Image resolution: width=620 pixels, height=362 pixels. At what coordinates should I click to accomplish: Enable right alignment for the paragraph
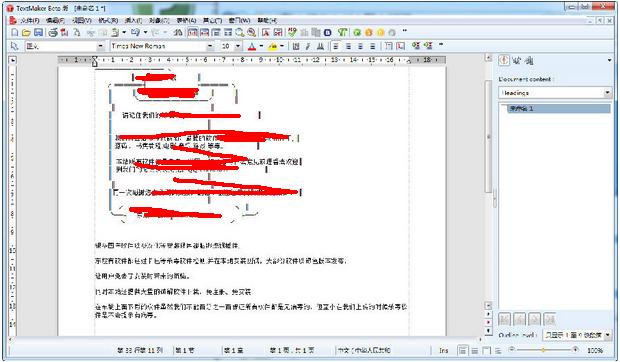(360, 46)
